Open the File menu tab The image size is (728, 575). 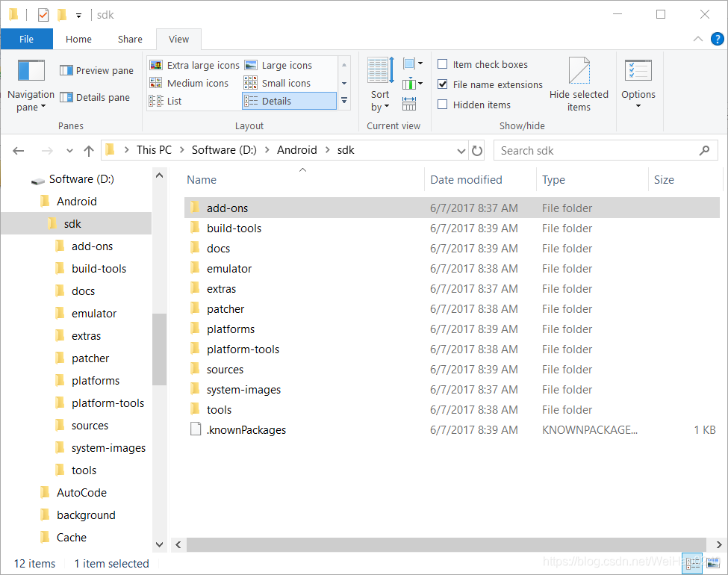coord(26,39)
